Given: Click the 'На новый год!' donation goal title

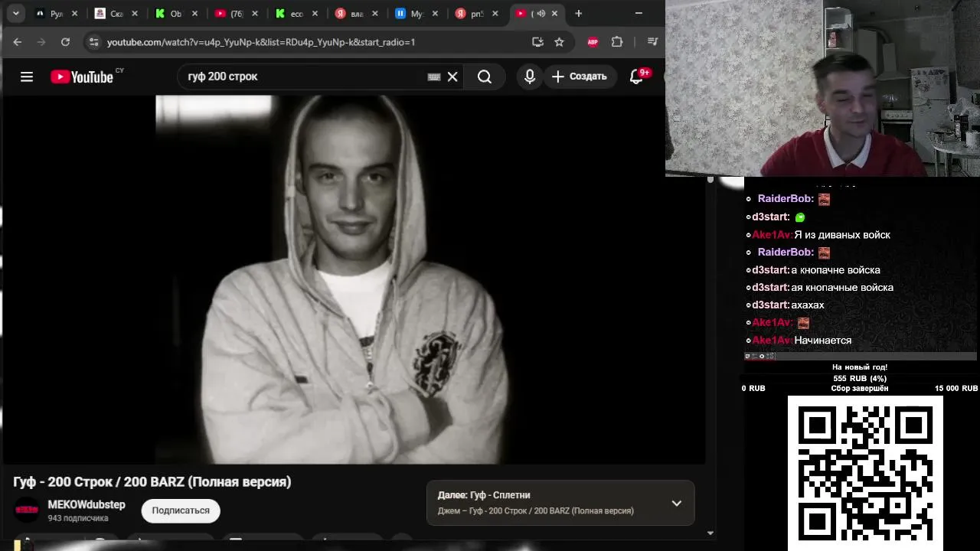Looking at the screenshot, I should [860, 367].
